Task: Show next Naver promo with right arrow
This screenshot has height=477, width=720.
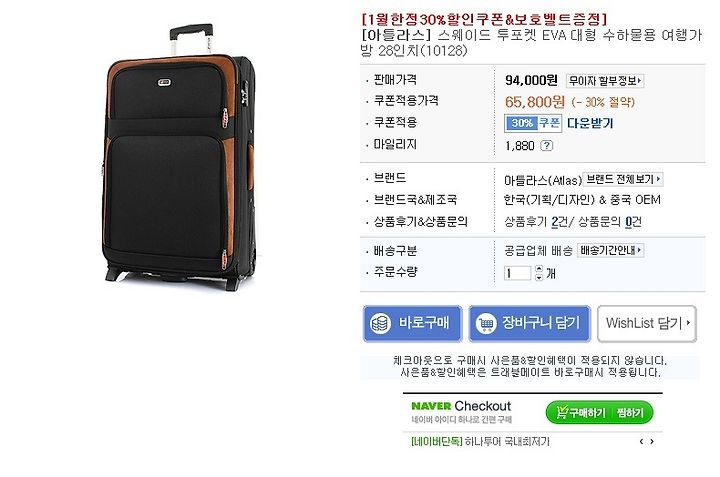Action: click(652, 442)
